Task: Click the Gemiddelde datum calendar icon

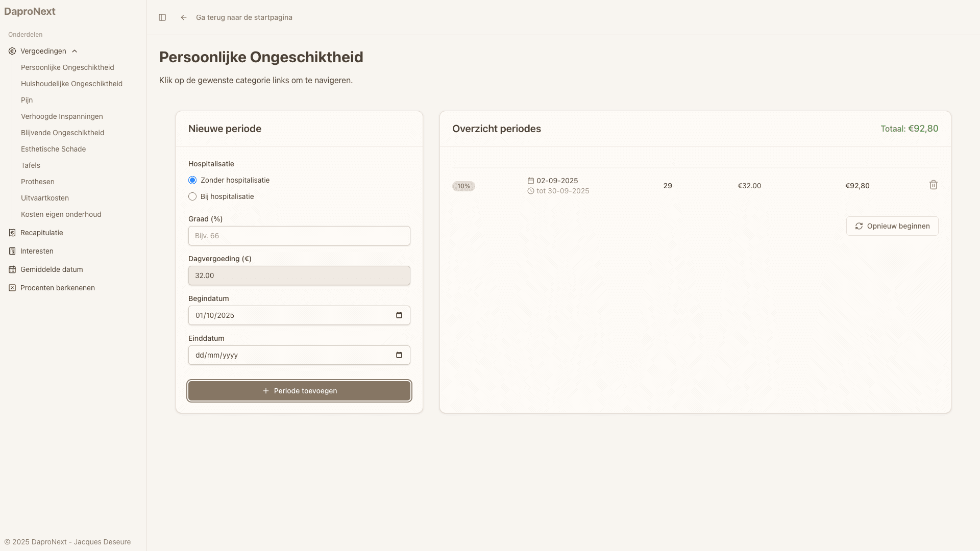Action: 12,269
